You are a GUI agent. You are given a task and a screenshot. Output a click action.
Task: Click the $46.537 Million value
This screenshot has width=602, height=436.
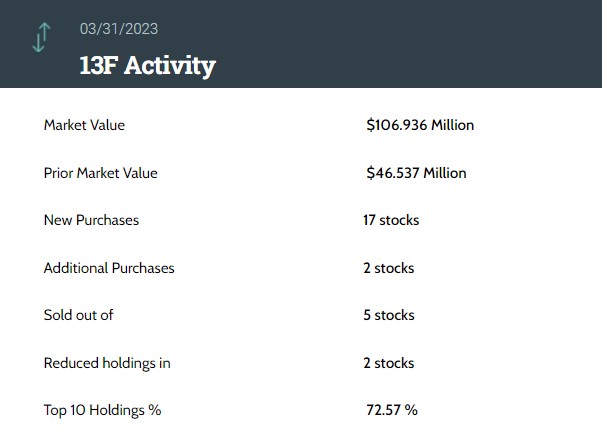pos(416,173)
